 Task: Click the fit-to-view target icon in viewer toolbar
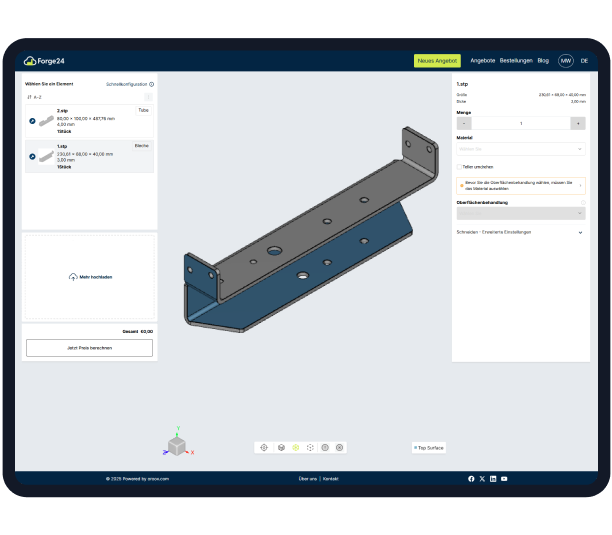[265, 447]
